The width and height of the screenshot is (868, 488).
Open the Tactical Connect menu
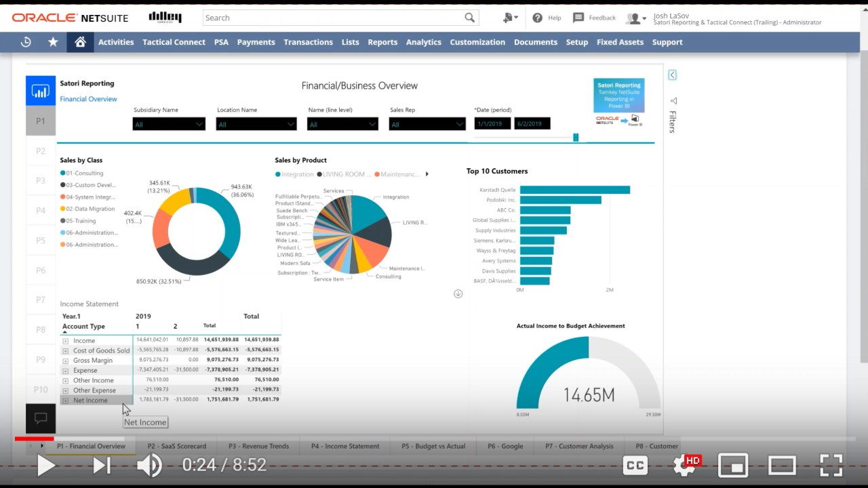[x=174, y=42]
